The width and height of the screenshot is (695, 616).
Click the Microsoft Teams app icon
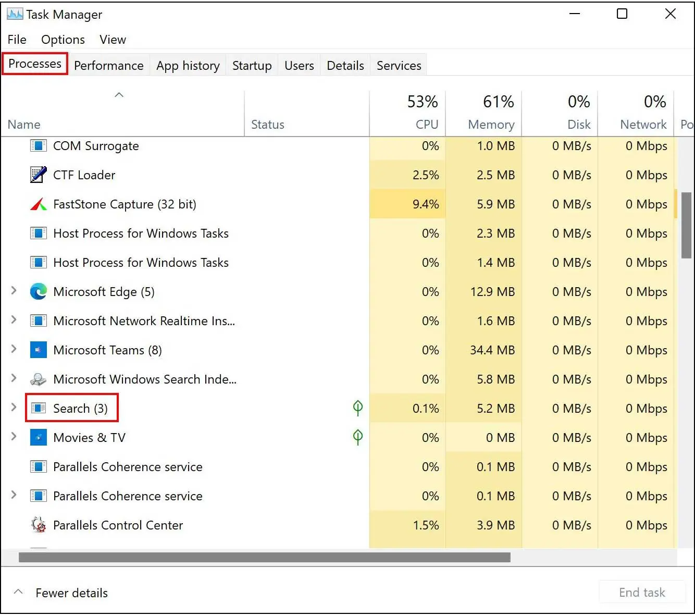pos(38,350)
